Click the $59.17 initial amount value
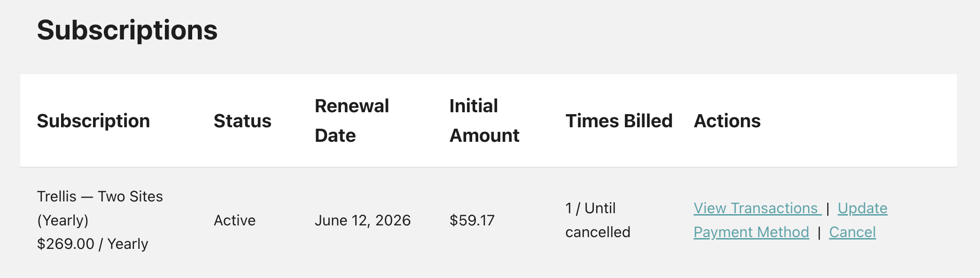 click(472, 220)
